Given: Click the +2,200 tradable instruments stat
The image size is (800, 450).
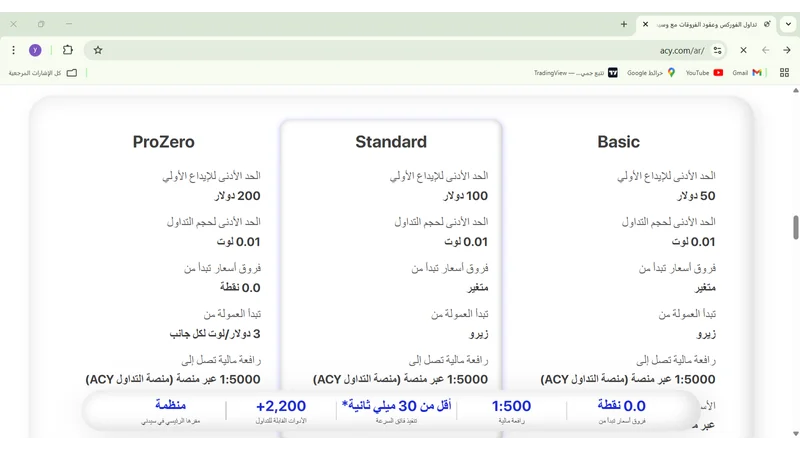Looking at the screenshot, I should [x=281, y=406].
